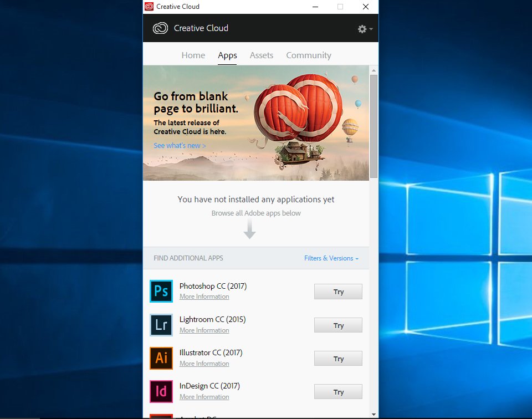Close the Creative Cloud window
Viewport: 532px width, 419px height.
[x=365, y=7]
